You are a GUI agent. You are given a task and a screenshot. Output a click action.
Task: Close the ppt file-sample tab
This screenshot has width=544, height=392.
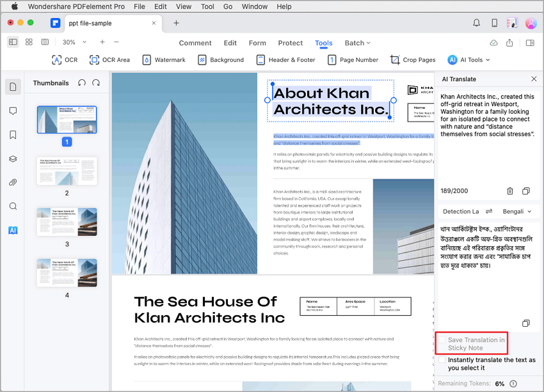[x=154, y=23]
